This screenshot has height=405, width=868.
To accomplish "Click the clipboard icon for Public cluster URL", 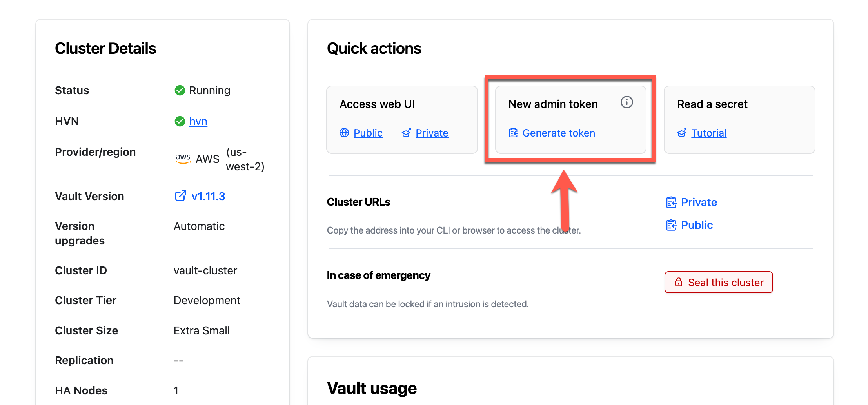I will (x=672, y=225).
